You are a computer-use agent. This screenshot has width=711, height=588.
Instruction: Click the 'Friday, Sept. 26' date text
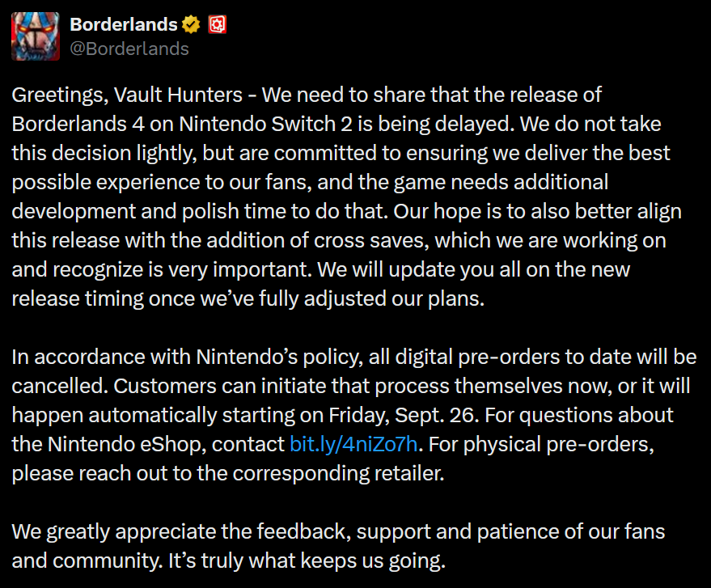(404, 415)
